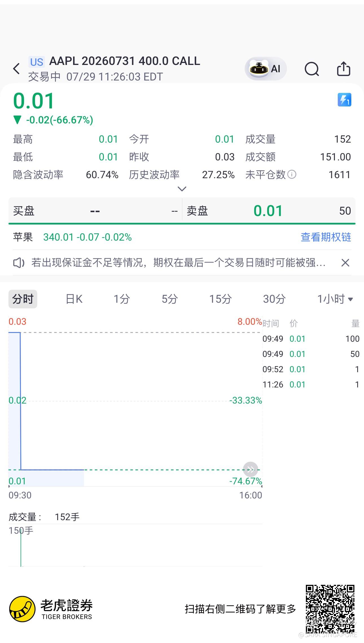
Task: Open the search magnifier icon
Action: pyautogui.click(x=312, y=69)
